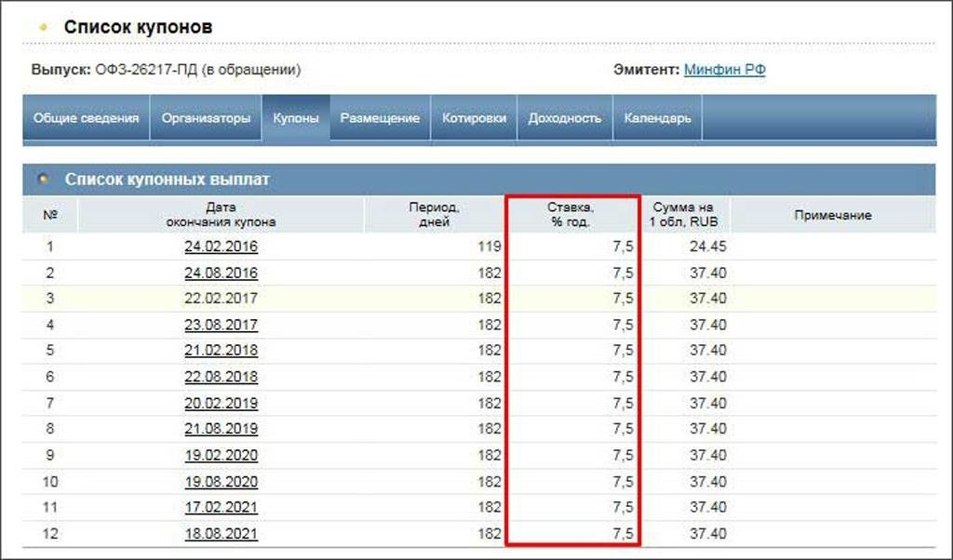Open the Размещение tab

tap(380, 118)
